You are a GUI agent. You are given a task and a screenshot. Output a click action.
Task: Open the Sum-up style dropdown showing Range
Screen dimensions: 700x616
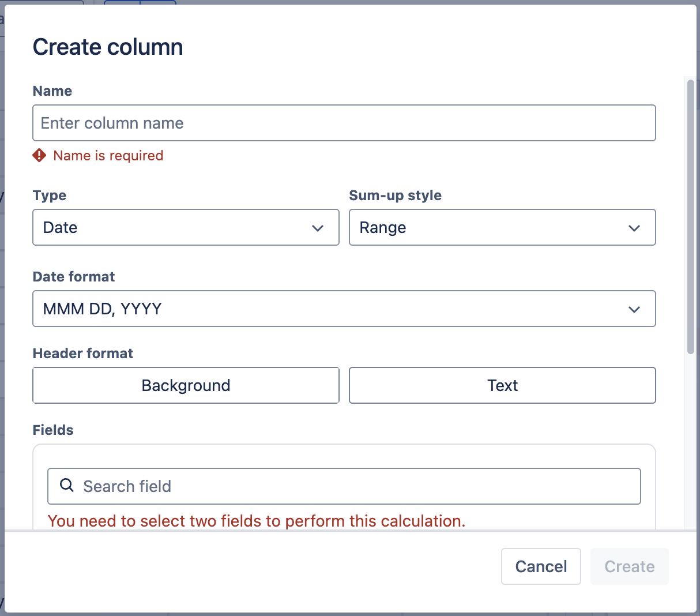coord(502,227)
